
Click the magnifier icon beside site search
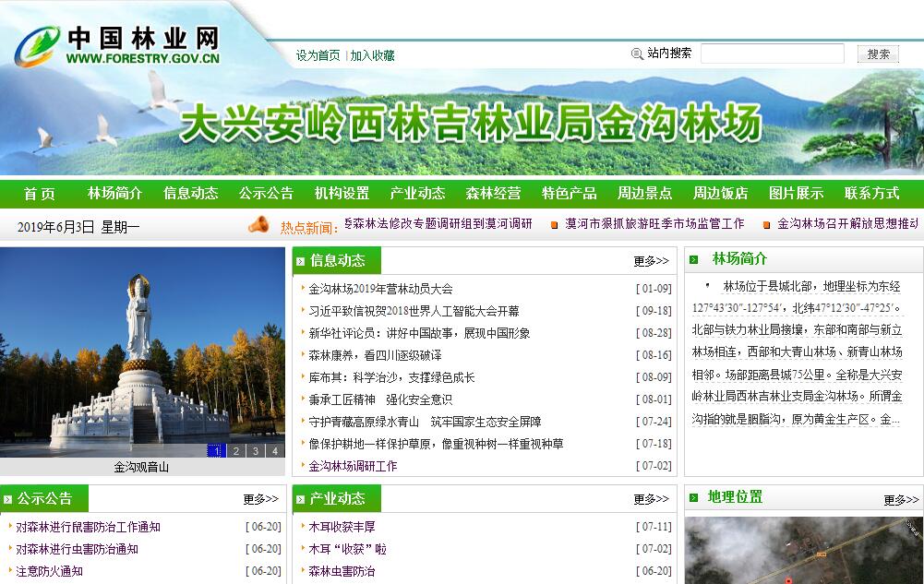(x=637, y=54)
